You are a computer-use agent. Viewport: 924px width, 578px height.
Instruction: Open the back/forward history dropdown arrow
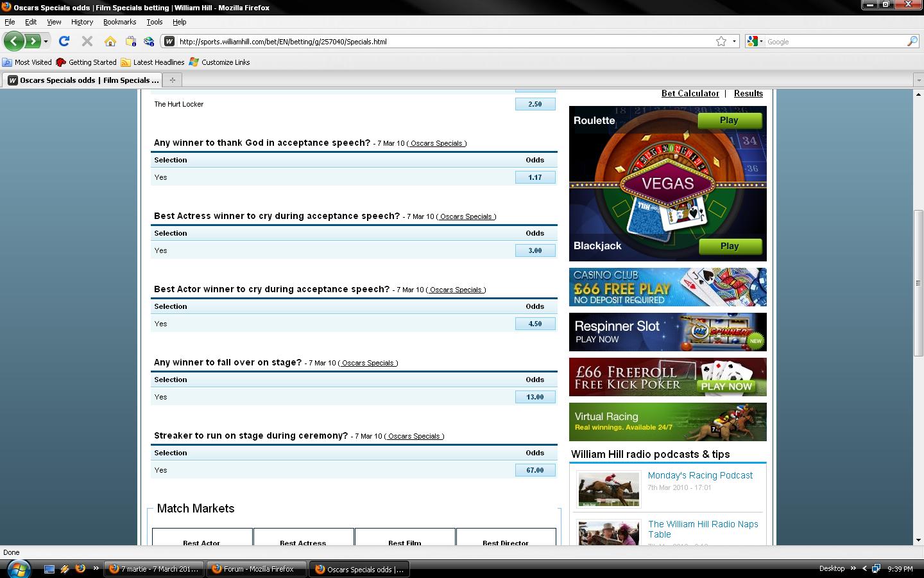click(x=46, y=42)
